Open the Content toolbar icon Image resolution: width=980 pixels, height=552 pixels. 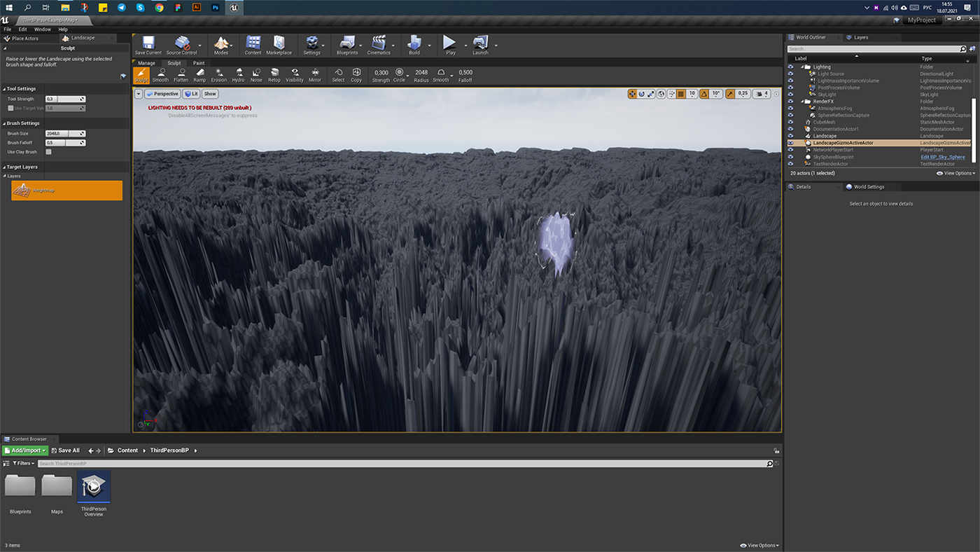coord(253,46)
